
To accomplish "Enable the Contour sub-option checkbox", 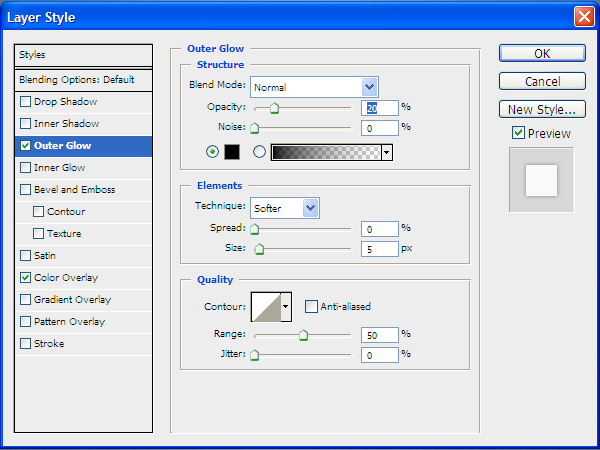I will (38, 212).
